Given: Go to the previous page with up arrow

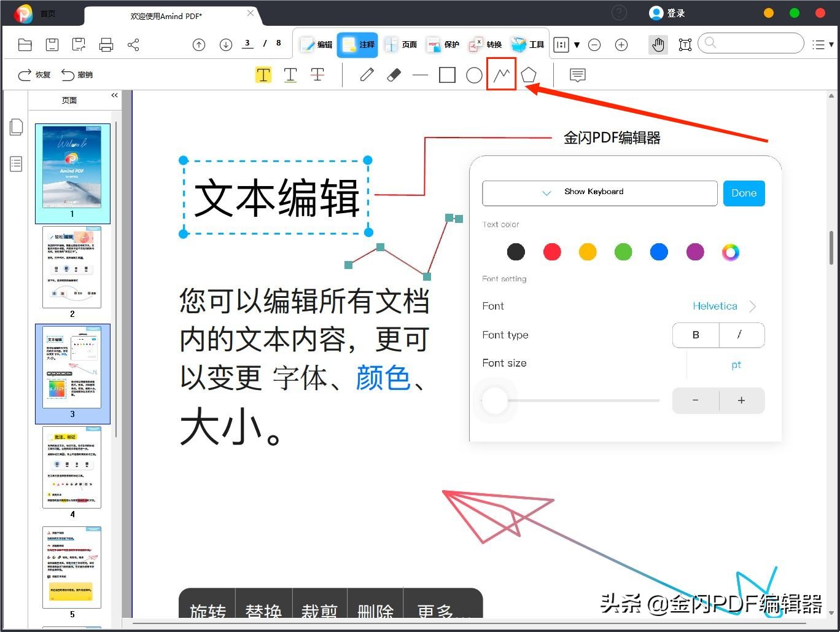Looking at the screenshot, I should (199, 44).
